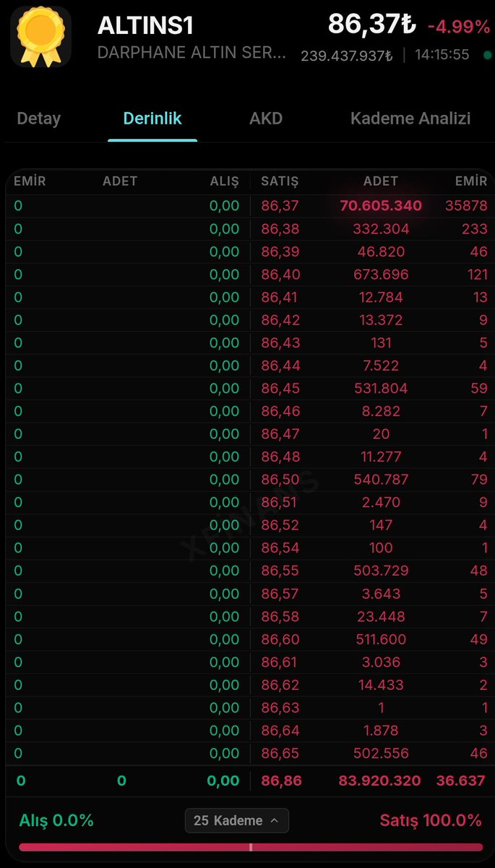Click total order count 36.637
495x868 pixels.
[x=461, y=781]
